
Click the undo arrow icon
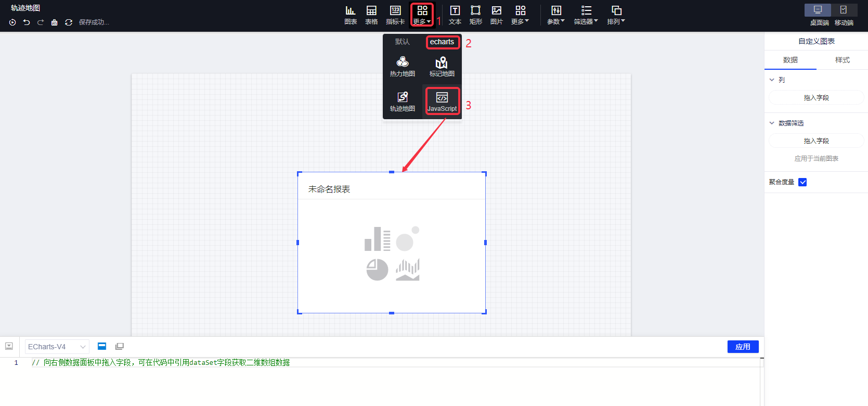(x=27, y=22)
